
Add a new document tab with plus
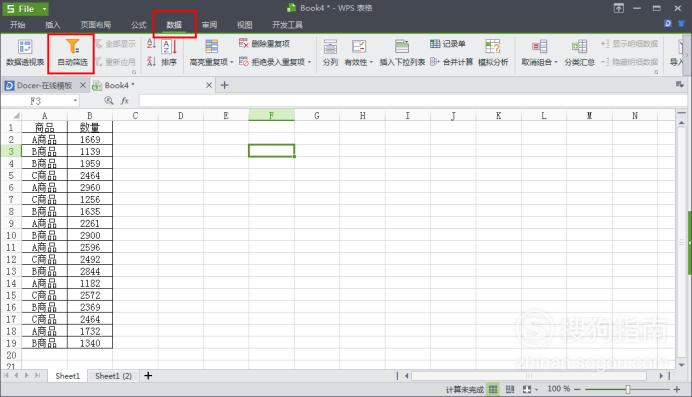click(224, 85)
